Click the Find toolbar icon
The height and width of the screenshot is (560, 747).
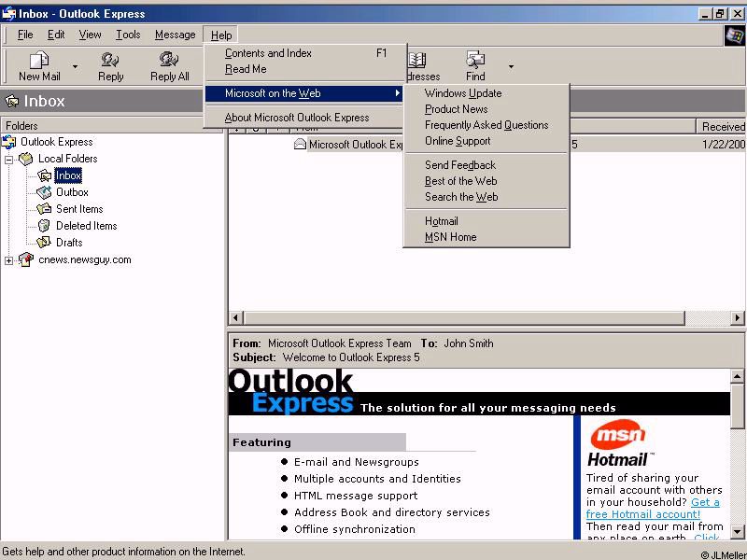(x=475, y=61)
